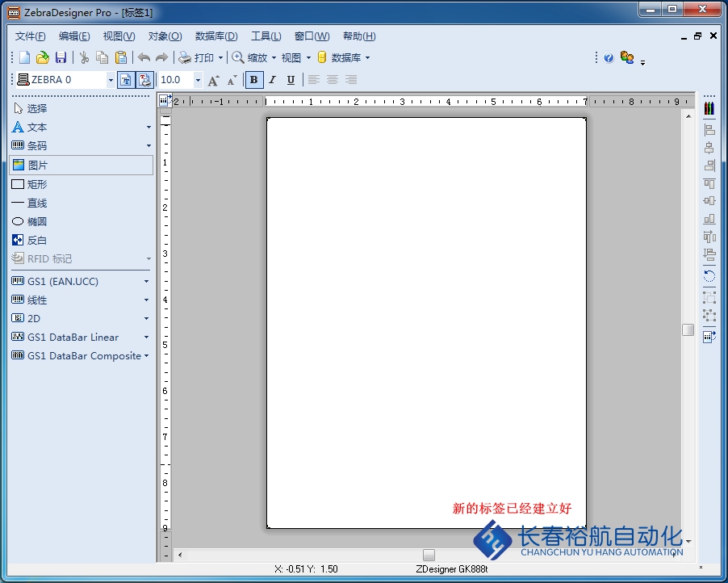728x583 pixels.
Task: Save the label with floppy disk icon
Action: pyautogui.click(x=61, y=57)
